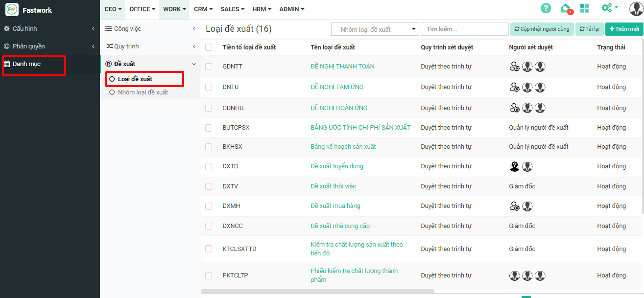Click the approver avatar in DXTD row
This screenshot has width=644, height=298.
[x=514, y=167]
